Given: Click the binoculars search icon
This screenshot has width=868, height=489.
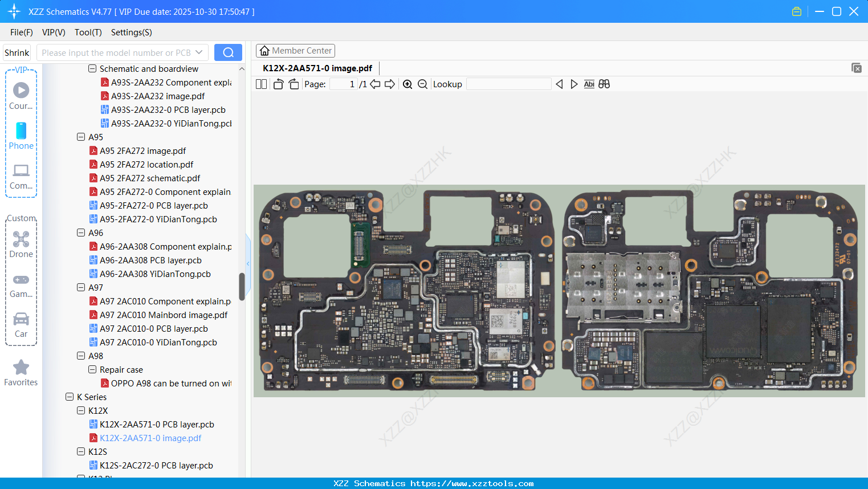Looking at the screenshot, I should [604, 84].
